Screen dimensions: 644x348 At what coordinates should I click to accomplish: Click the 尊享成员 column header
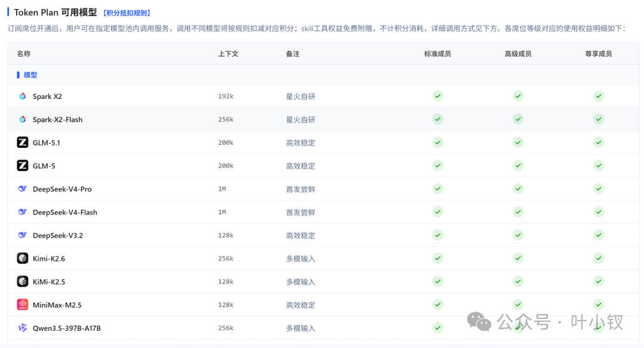(599, 54)
